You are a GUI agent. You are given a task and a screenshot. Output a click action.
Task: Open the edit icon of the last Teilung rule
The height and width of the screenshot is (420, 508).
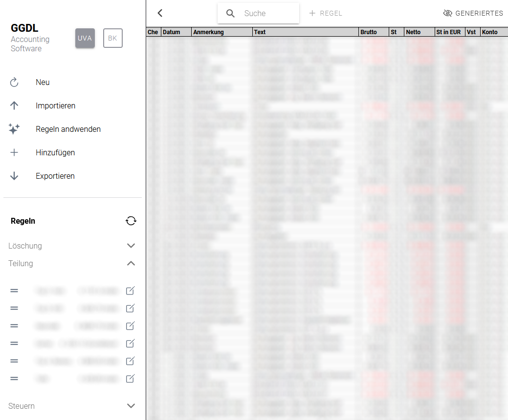point(130,378)
